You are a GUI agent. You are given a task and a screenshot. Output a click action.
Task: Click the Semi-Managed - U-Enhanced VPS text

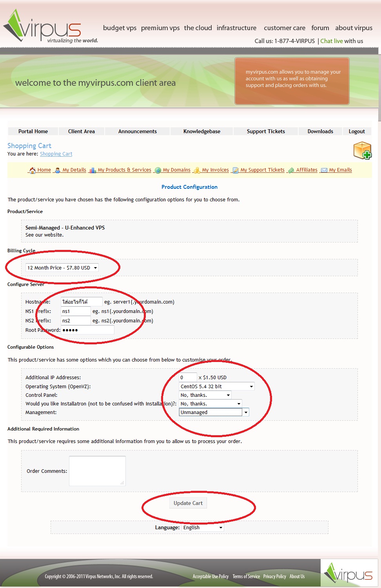(65, 228)
